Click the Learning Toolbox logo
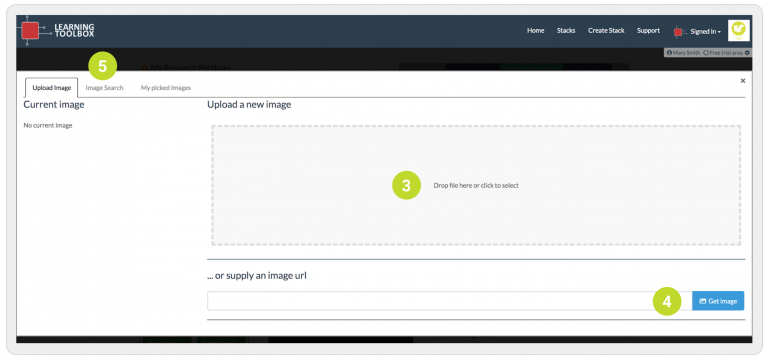The image size is (768, 361). click(x=58, y=30)
